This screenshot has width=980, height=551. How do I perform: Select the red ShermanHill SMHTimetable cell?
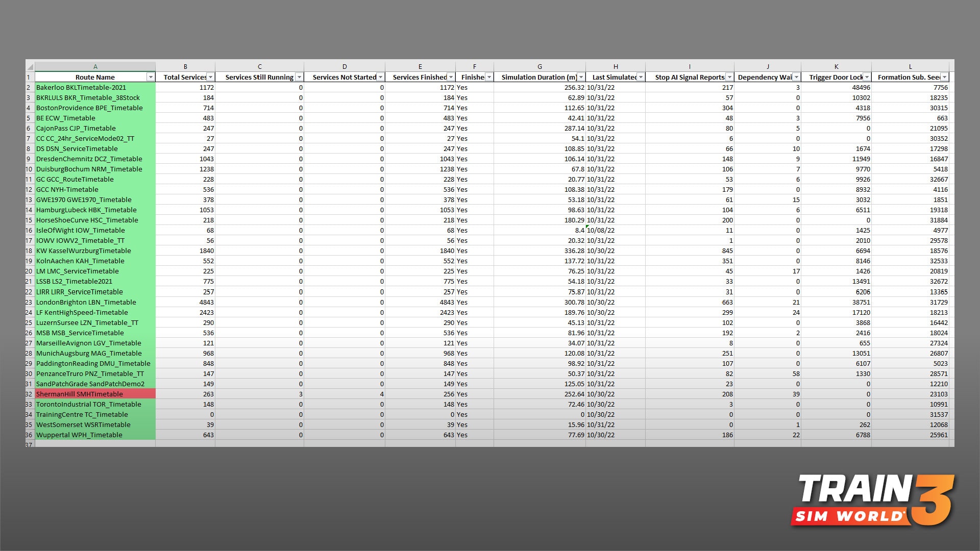[95, 394]
